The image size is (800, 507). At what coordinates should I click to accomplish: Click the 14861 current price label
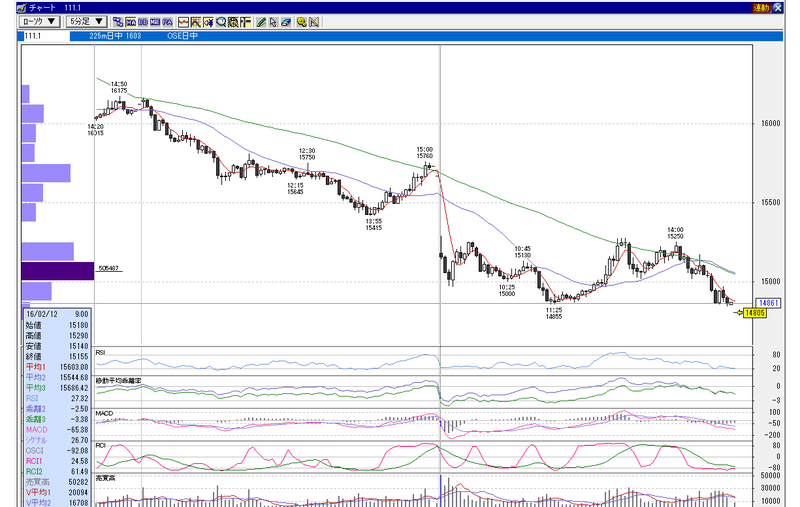(768, 303)
